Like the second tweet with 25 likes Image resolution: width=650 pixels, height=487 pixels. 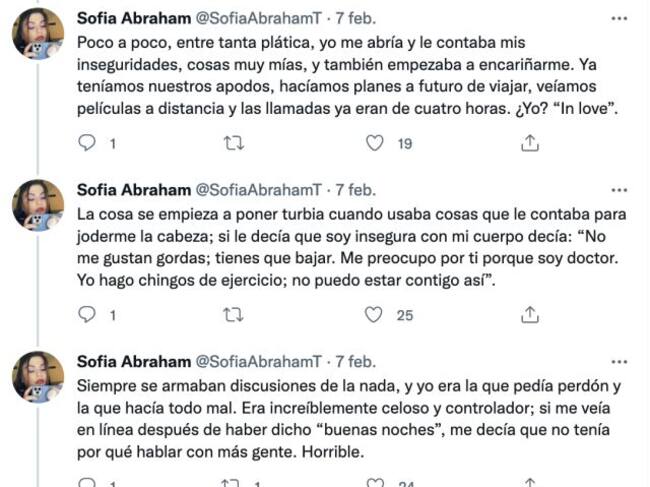click(x=375, y=316)
